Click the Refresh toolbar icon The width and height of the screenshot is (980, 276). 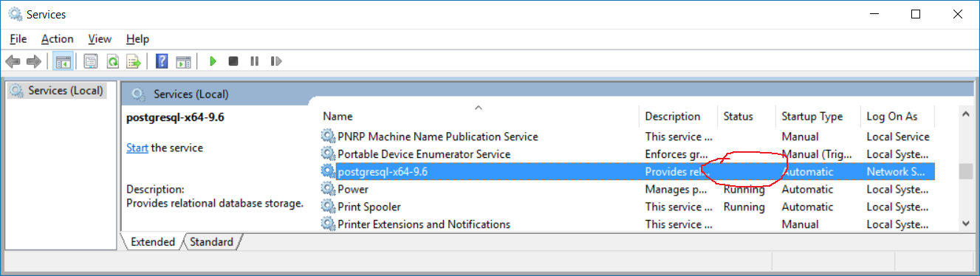coord(112,61)
